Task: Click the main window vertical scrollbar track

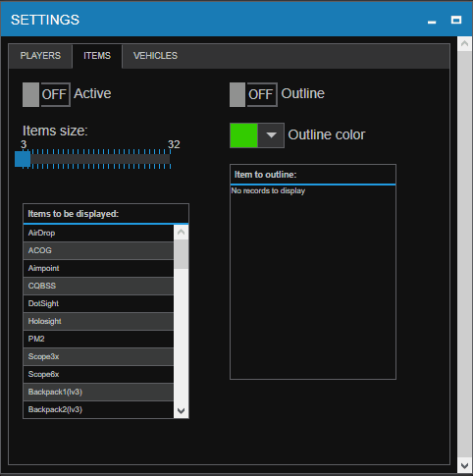Action: (464, 254)
